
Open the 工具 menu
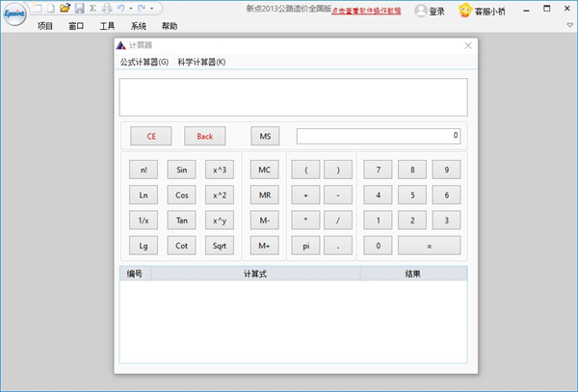107,26
